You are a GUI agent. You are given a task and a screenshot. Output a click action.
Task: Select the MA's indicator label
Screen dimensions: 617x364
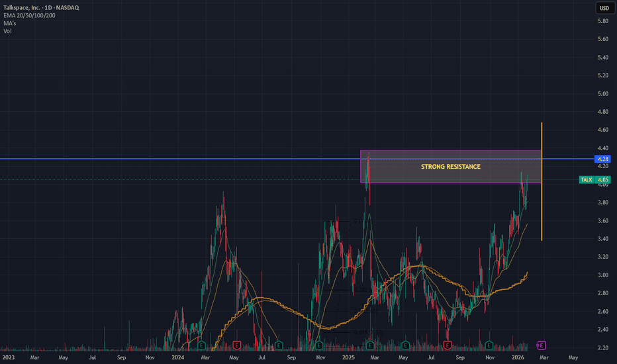(x=11, y=23)
